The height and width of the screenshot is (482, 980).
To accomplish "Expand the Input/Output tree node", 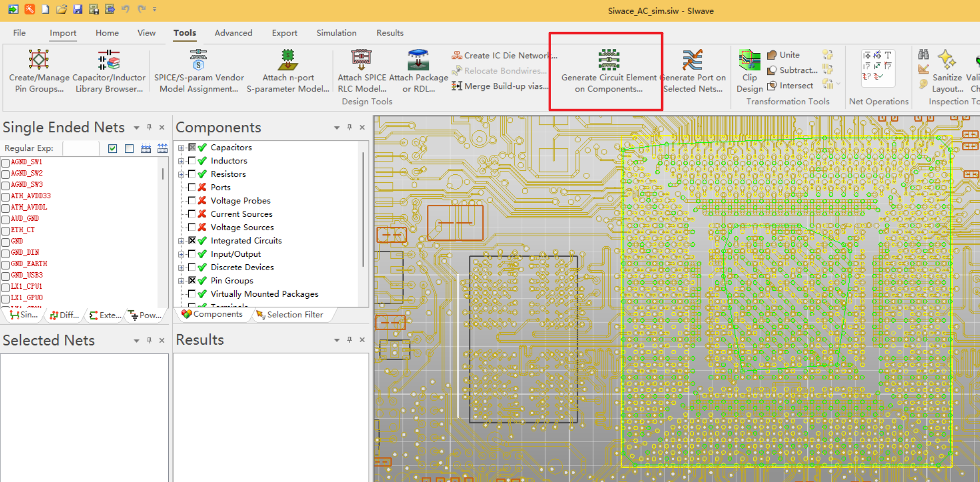I will click(x=181, y=254).
